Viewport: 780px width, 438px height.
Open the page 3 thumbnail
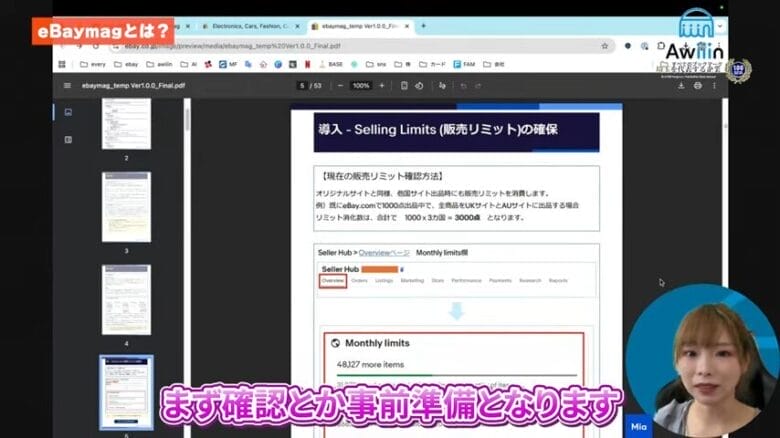click(126, 206)
